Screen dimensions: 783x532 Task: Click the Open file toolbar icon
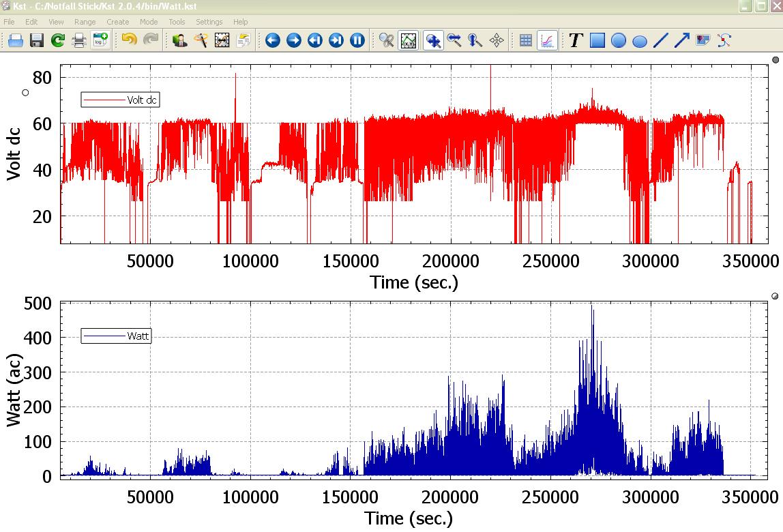tap(16, 40)
